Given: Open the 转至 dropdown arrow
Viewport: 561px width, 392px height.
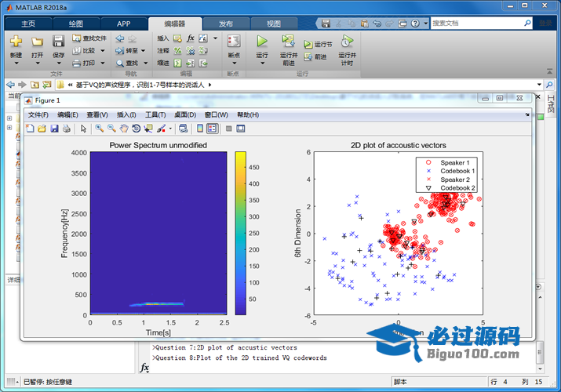Looking at the screenshot, I should tap(143, 51).
